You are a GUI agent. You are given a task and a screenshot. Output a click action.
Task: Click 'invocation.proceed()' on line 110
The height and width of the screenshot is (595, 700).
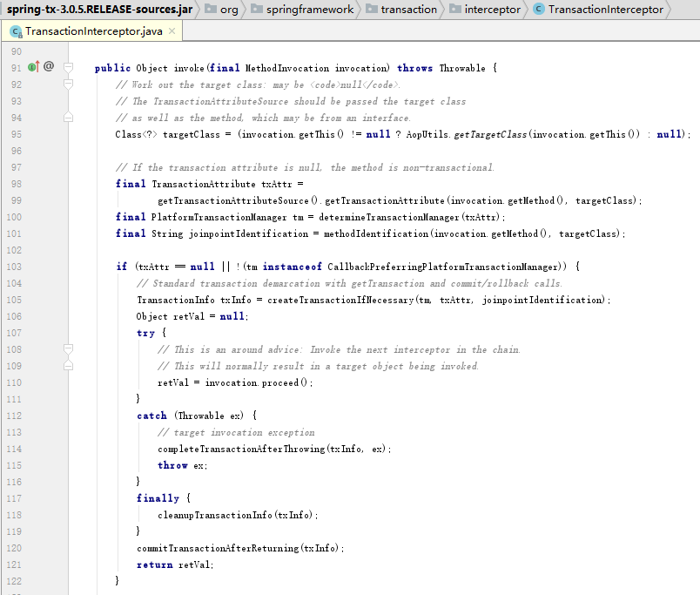(x=256, y=382)
